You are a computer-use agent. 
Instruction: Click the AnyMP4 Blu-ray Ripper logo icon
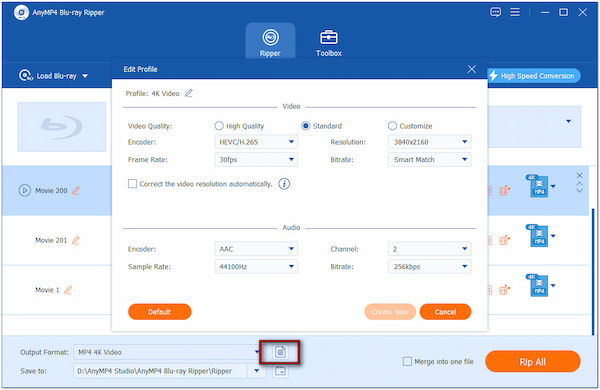[x=21, y=12]
